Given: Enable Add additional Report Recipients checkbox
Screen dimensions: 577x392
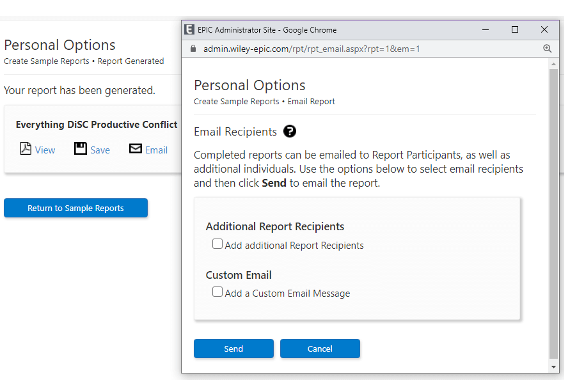Looking at the screenshot, I should (x=217, y=244).
